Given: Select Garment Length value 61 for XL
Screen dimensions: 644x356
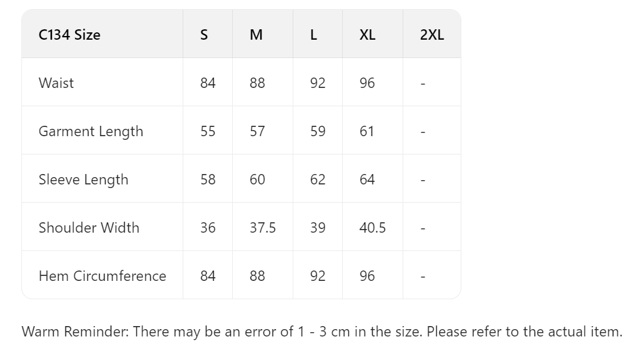Looking at the screenshot, I should tap(367, 131).
